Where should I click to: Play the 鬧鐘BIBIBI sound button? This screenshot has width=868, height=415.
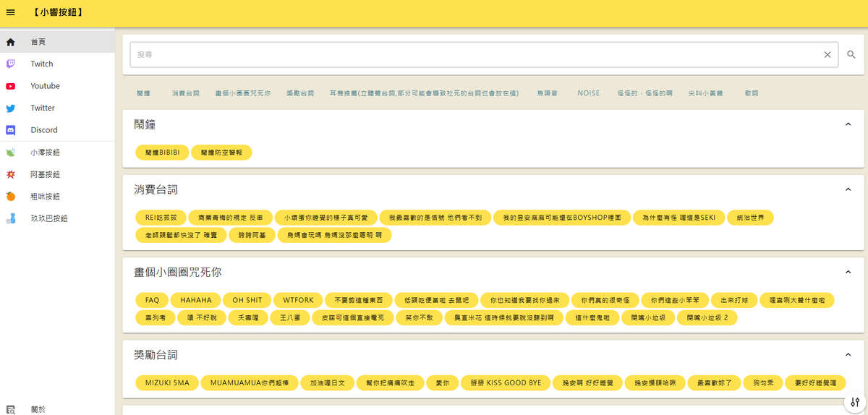click(162, 153)
